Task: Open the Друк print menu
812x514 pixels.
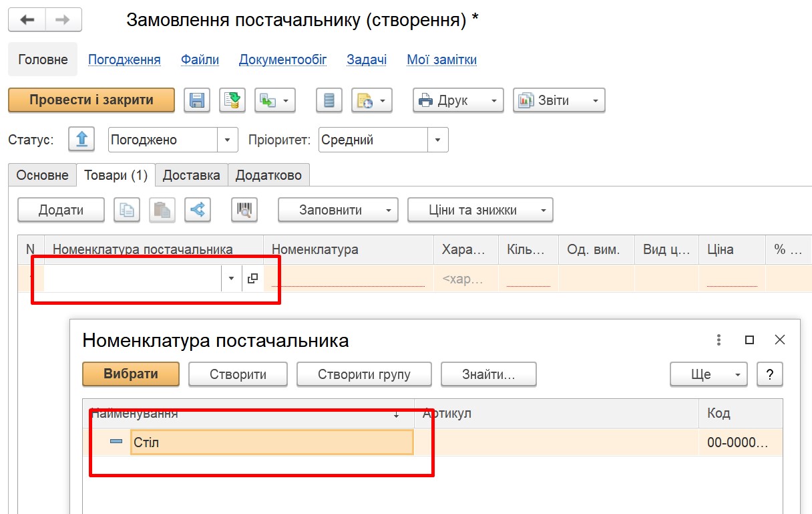Action: pyautogui.click(x=457, y=100)
